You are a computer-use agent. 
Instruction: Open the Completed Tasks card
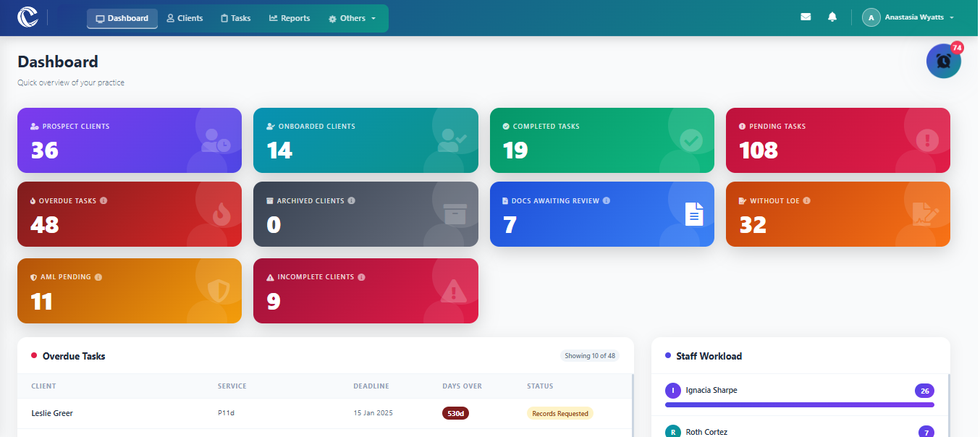602,140
